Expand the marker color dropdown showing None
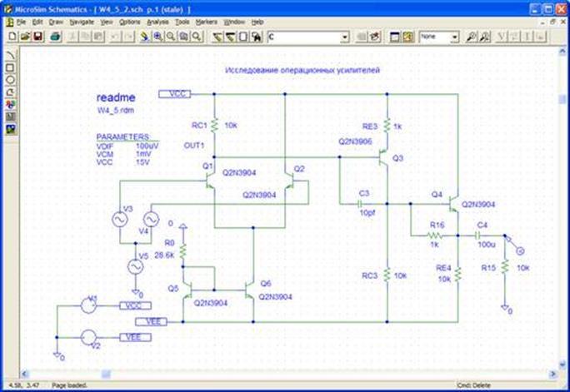 [x=439, y=37]
